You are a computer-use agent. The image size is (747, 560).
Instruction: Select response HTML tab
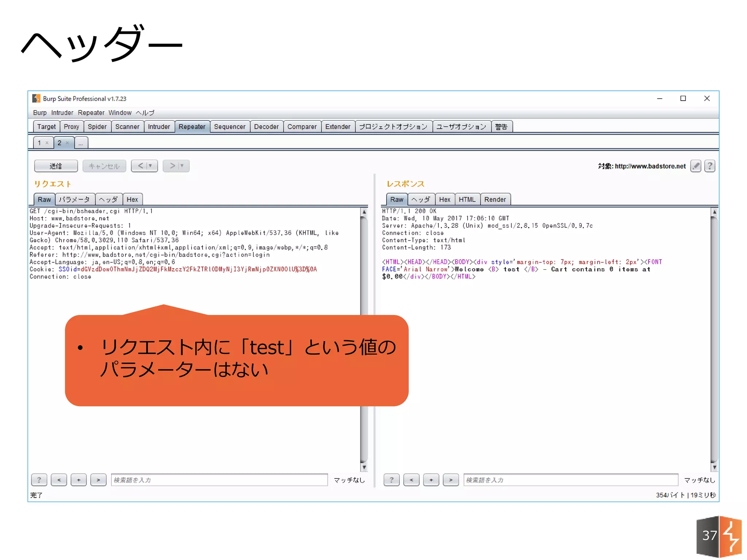(x=467, y=199)
